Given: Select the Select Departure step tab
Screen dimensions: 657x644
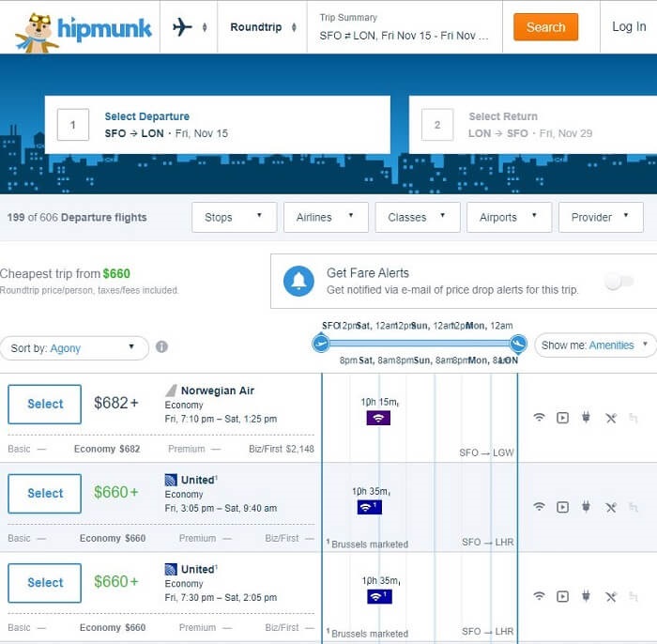Looking at the screenshot, I should point(218,125).
